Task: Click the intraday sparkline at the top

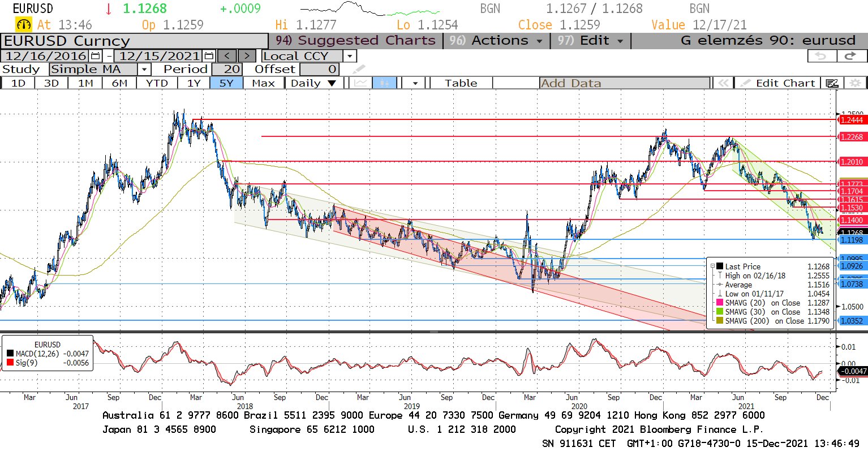Action: tap(370, 9)
